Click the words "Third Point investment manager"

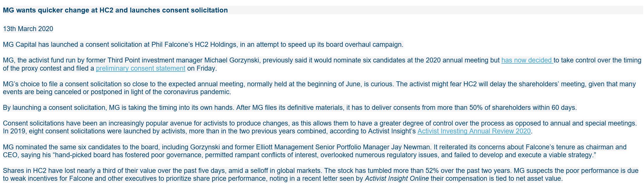[x=155, y=60]
